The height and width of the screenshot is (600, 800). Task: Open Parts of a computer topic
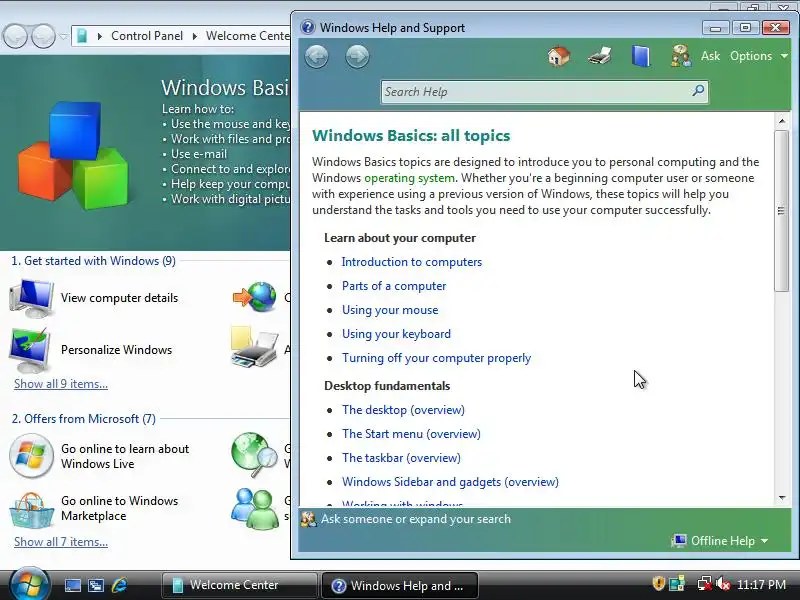394,286
